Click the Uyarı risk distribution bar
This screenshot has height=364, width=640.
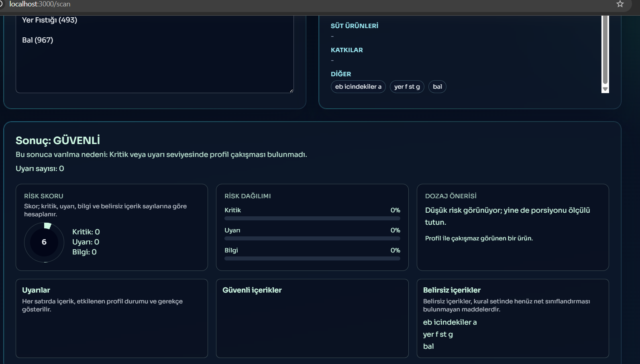(312, 238)
